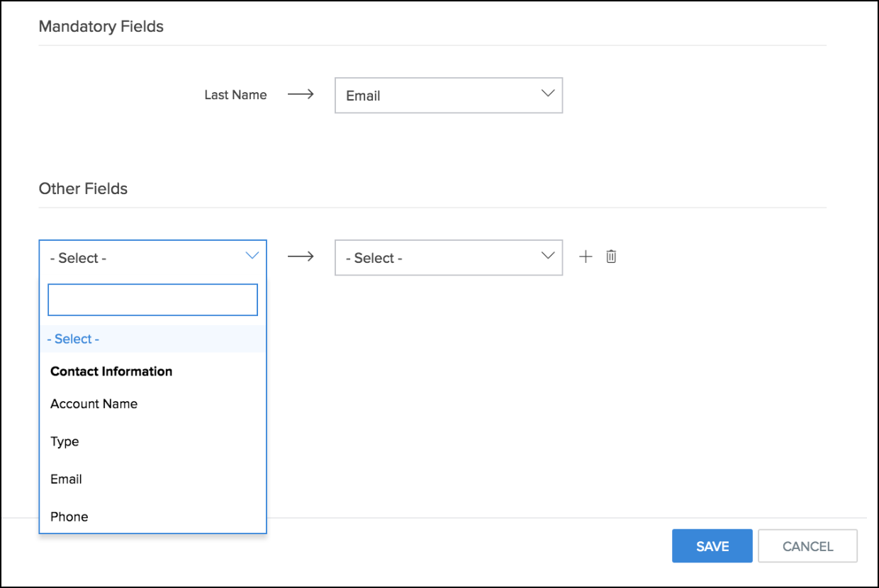Choose the highlighted "- Select -" list option
Viewport: 879px width, 588px height.
click(x=73, y=339)
